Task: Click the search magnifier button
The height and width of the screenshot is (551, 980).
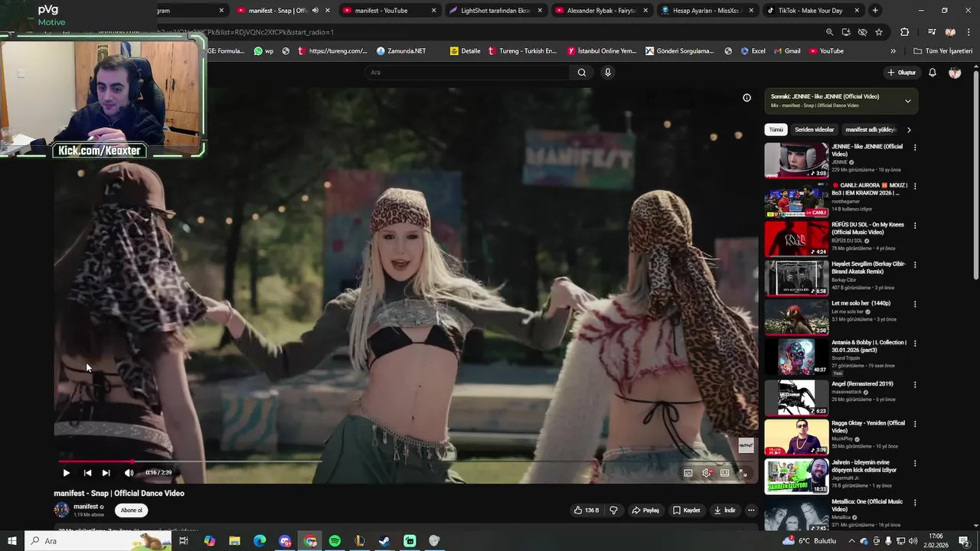Action: click(x=582, y=73)
